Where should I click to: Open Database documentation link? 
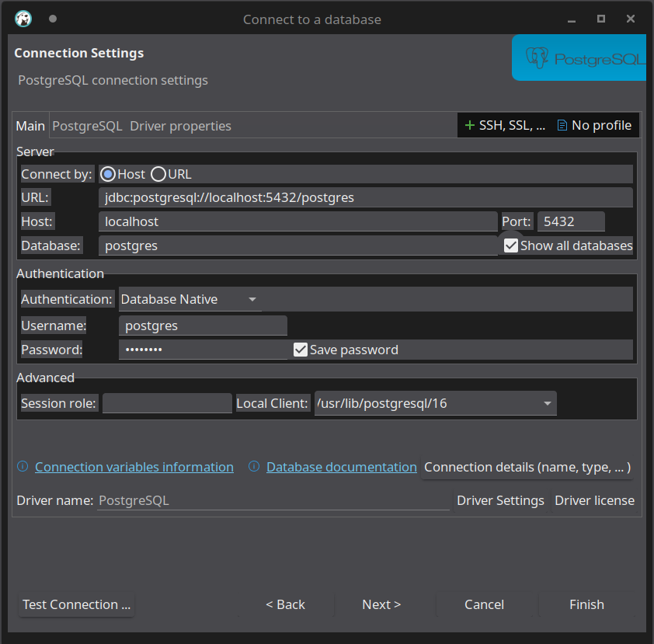tap(342, 467)
